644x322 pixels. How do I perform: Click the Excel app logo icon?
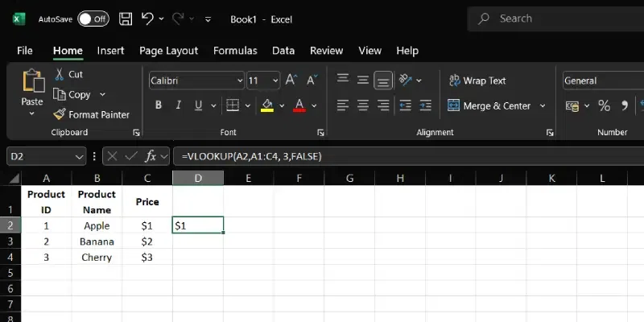click(19, 19)
